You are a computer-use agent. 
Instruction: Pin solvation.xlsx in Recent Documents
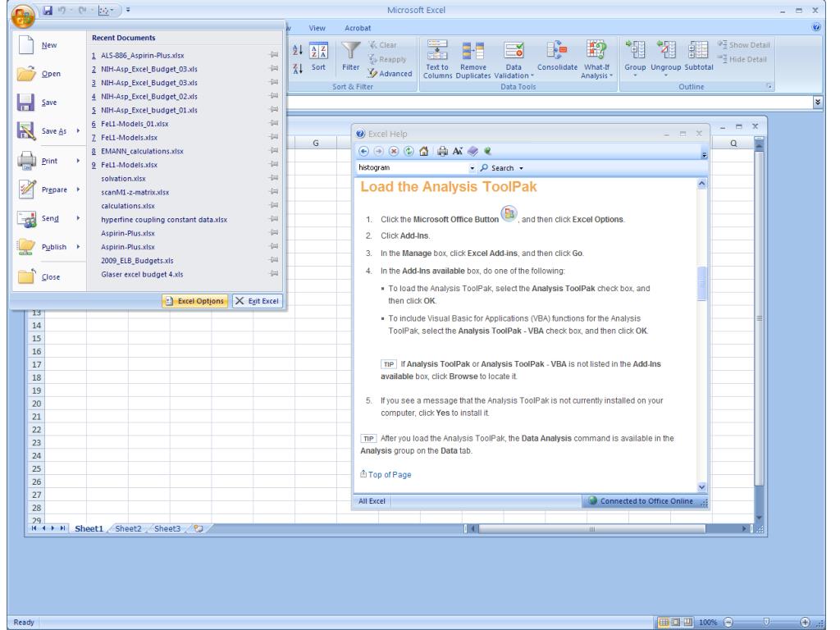tap(274, 178)
